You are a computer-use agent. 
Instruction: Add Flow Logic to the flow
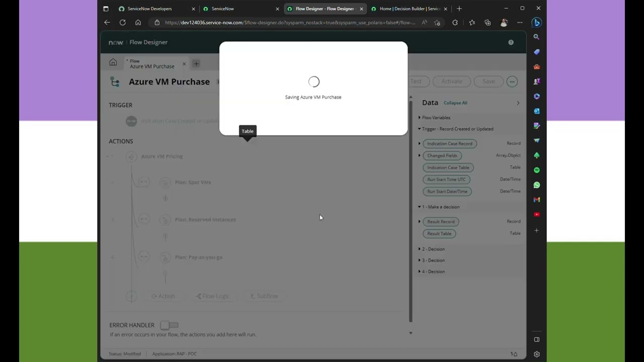tap(212, 296)
